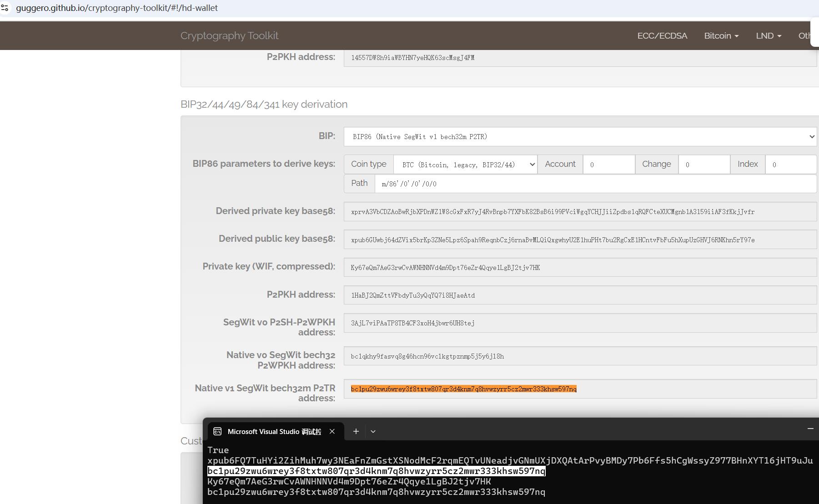819x504 pixels.
Task: Open the BIP selection dropdown
Action: [x=580, y=137]
